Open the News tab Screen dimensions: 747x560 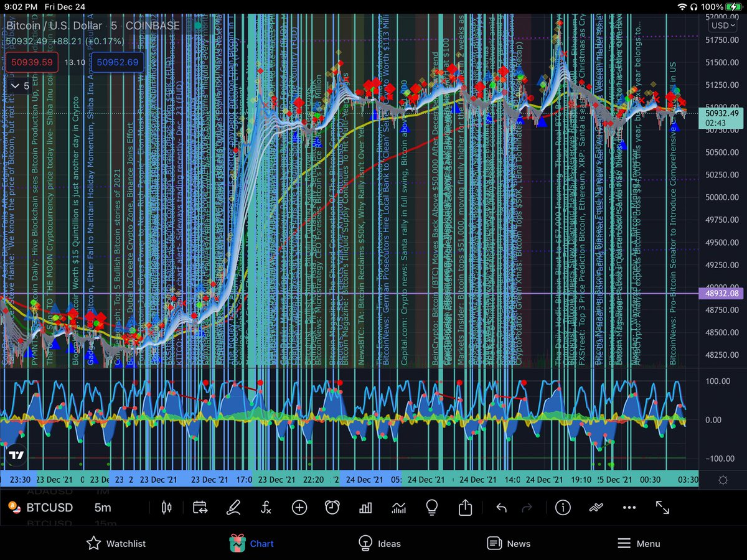pyautogui.click(x=509, y=543)
